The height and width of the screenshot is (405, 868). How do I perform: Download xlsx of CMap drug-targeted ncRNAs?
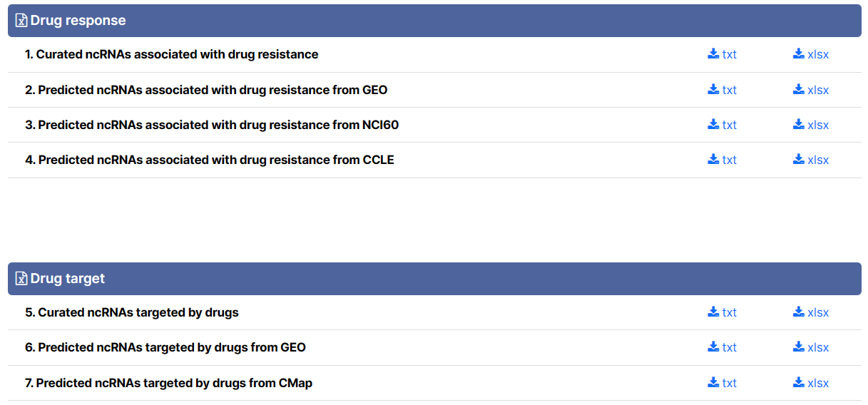click(x=811, y=383)
